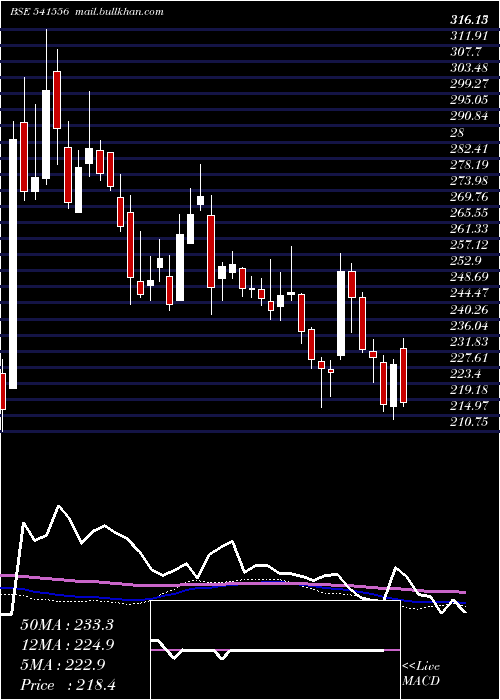Image resolution: width=500 pixels, height=700 pixels.
Task: Select the 299.27 axis value
Action: (469, 84)
